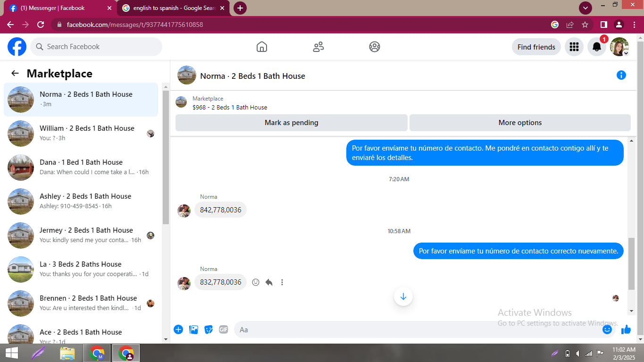
Task: Share this page from the address bar
Action: point(570,25)
